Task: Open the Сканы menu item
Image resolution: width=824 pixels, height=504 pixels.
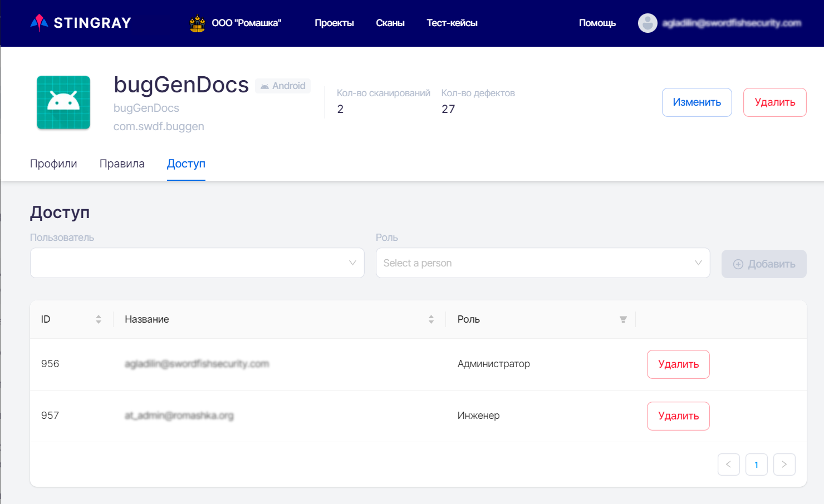Action: pyautogui.click(x=390, y=23)
